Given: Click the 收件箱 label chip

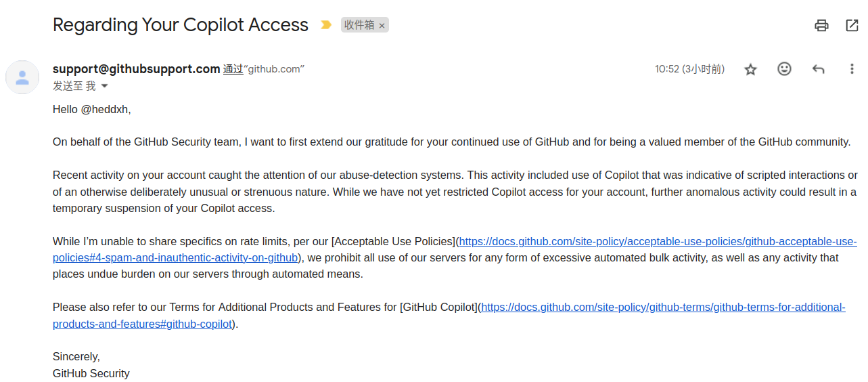Looking at the screenshot, I should [359, 25].
